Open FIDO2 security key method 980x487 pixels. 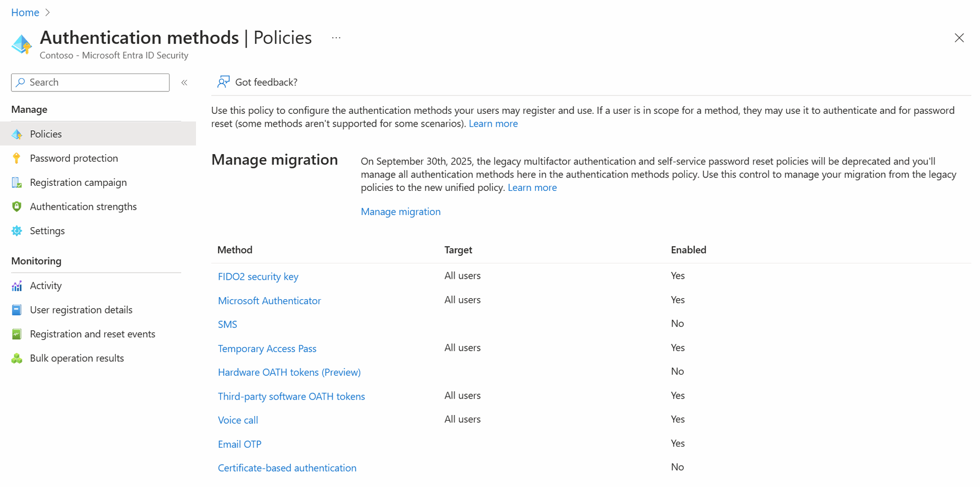point(258,276)
